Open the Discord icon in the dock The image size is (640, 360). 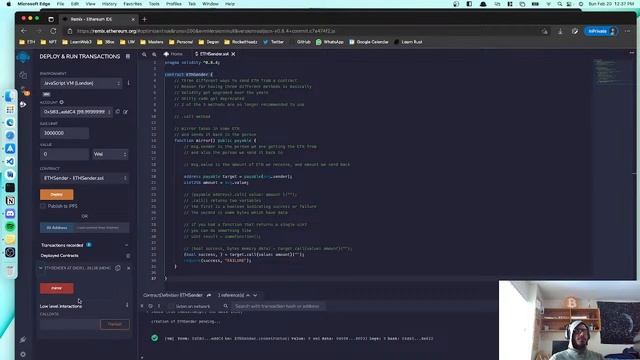[11, 213]
